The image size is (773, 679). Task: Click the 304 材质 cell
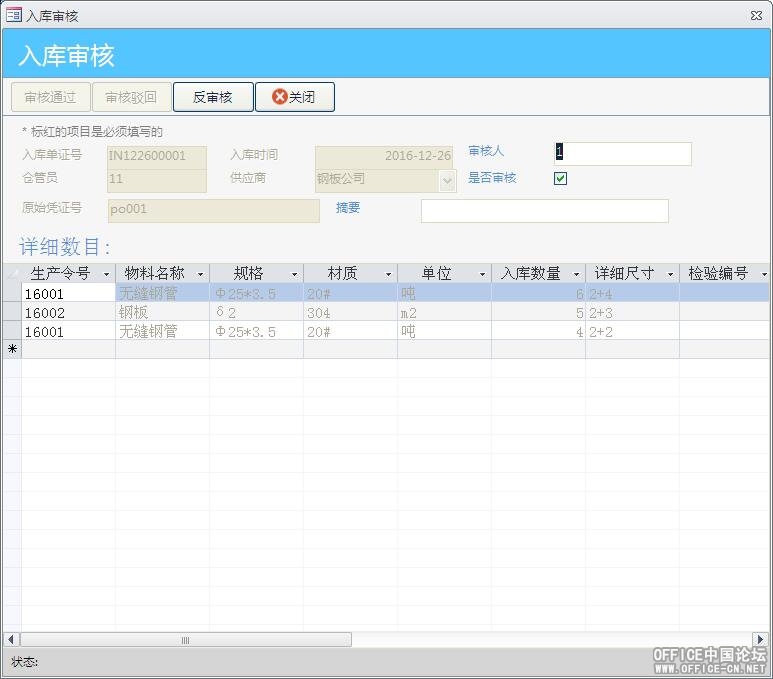click(351, 312)
